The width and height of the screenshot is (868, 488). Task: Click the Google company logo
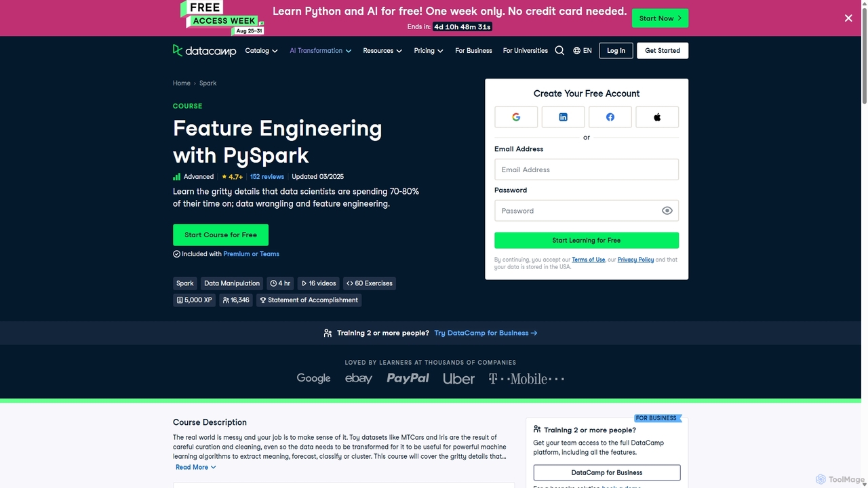tap(313, 378)
